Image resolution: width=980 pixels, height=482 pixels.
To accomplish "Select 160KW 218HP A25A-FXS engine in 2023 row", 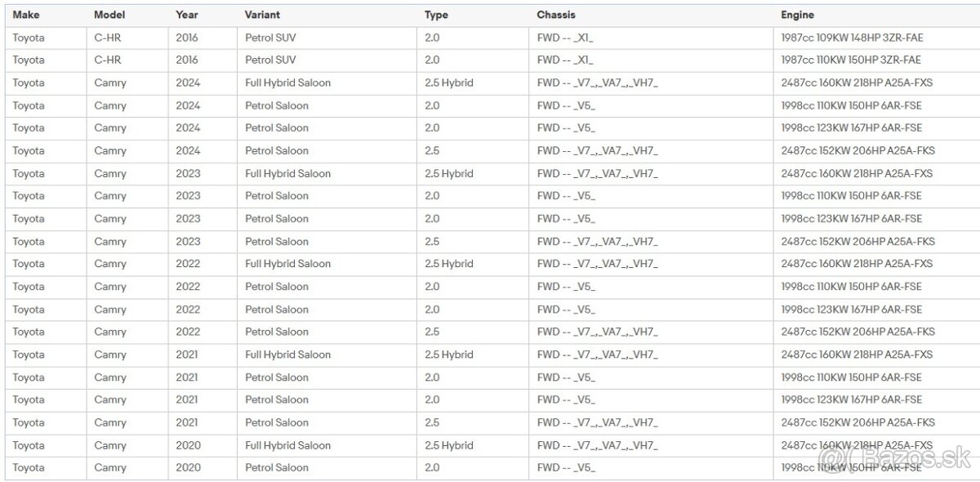I will coord(856,173).
